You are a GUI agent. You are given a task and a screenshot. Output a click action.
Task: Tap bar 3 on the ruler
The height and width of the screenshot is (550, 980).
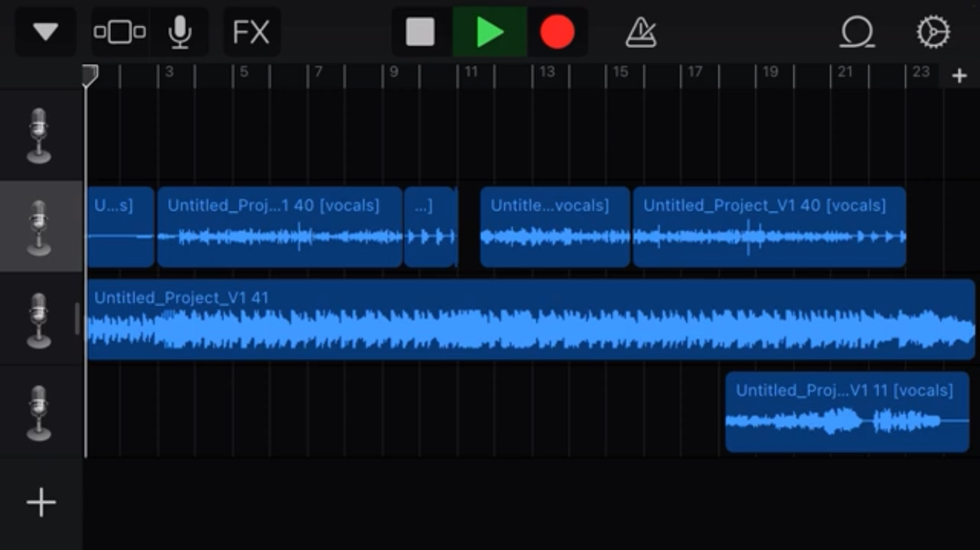(x=169, y=72)
